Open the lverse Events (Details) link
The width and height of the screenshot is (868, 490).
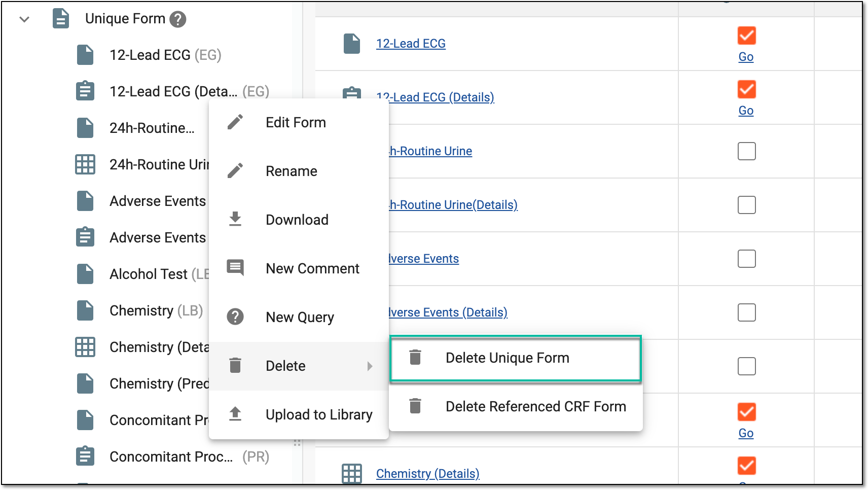[x=448, y=312]
